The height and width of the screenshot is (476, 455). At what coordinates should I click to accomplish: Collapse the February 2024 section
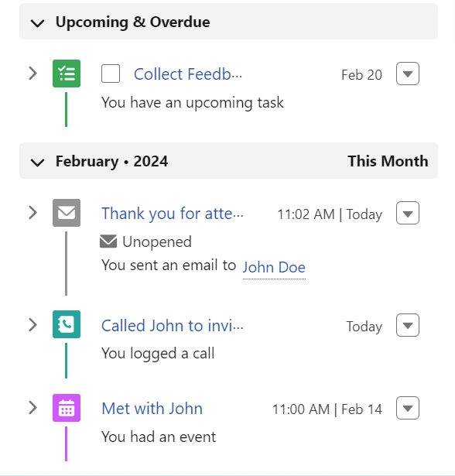coord(38,162)
